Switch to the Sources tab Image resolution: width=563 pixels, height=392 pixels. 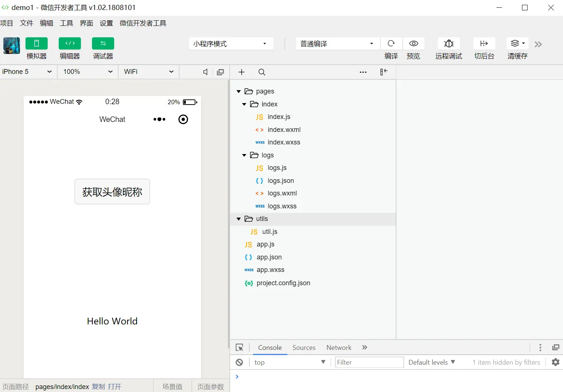(x=304, y=348)
